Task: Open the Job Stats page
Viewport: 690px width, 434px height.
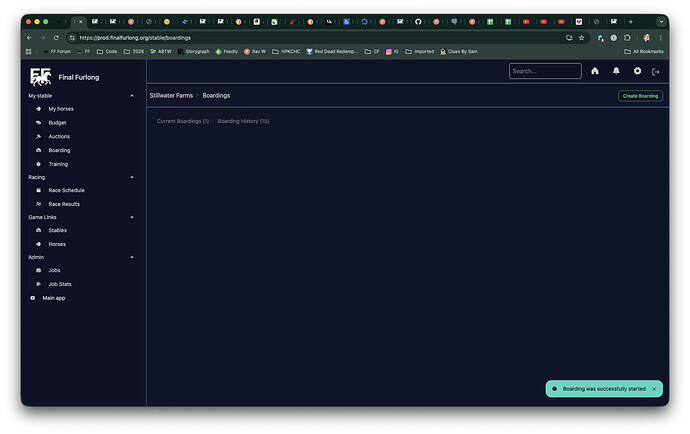Action: click(x=60, y=284)
